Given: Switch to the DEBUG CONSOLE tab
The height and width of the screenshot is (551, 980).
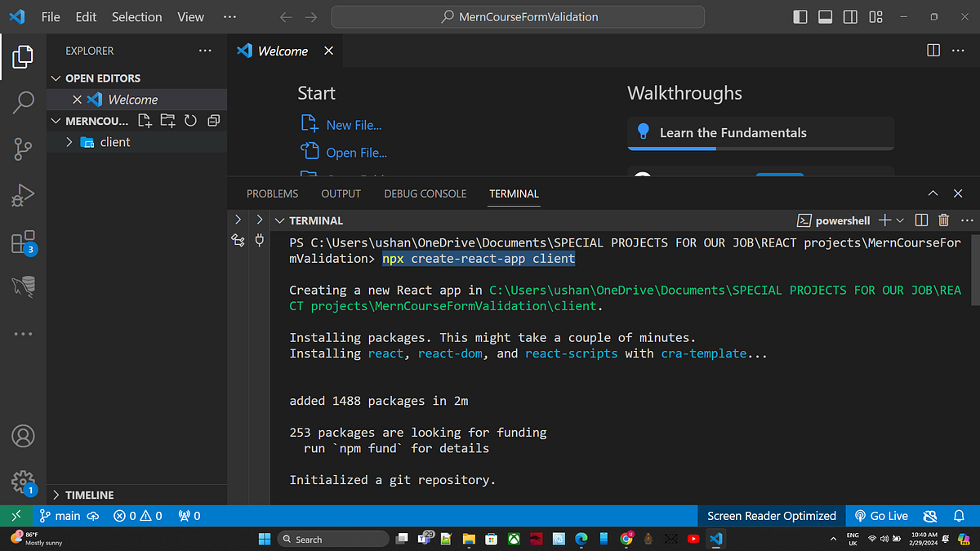Looking at the screenshot, I should 425,193.
